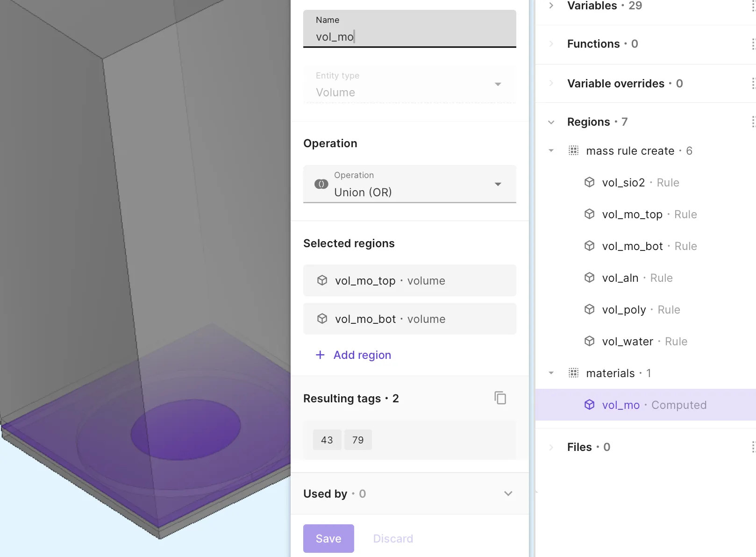
Task: Click the Save button
Action: pos(328,538)
